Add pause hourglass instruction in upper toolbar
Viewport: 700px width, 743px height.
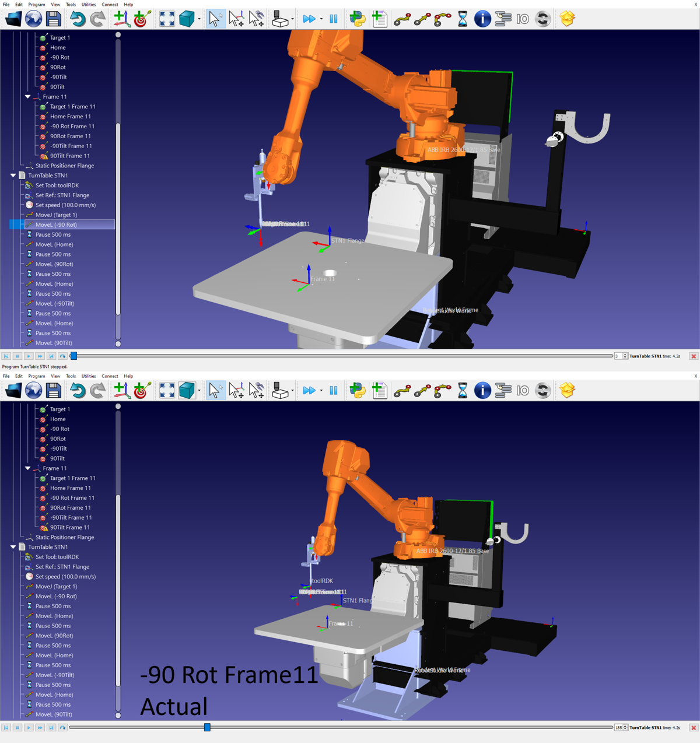(x=463, y=19)
